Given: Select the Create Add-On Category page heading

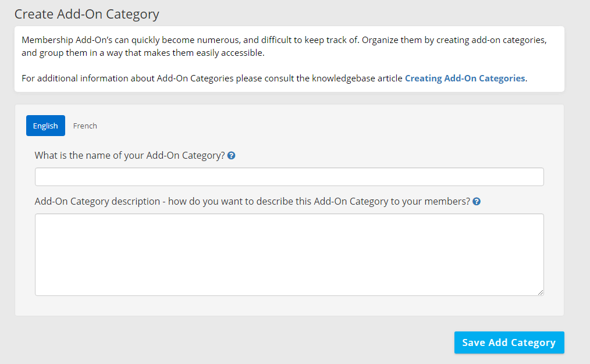Looking at the screenshot, I should point(87,15).
